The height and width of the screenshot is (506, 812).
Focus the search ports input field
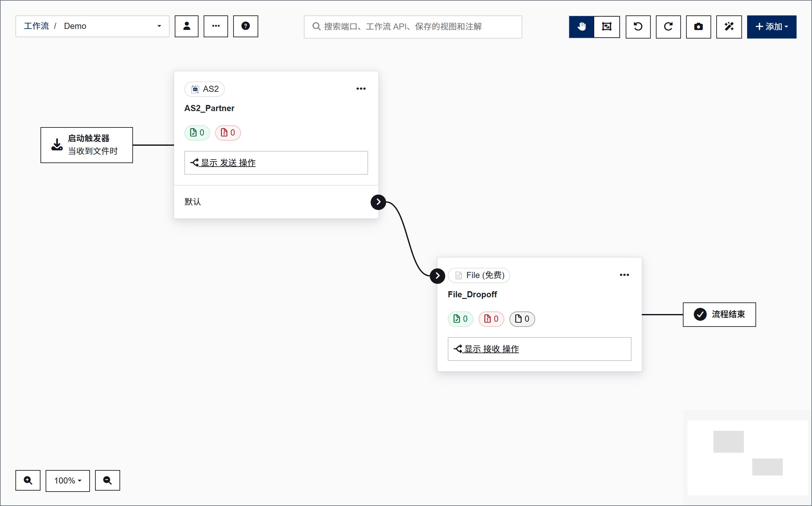413,27
